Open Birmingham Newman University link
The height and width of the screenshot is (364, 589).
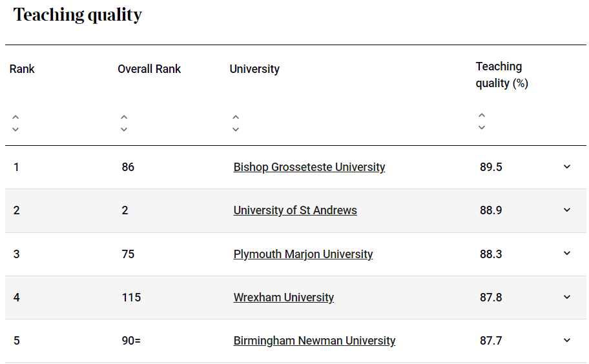tap(315, 341)
